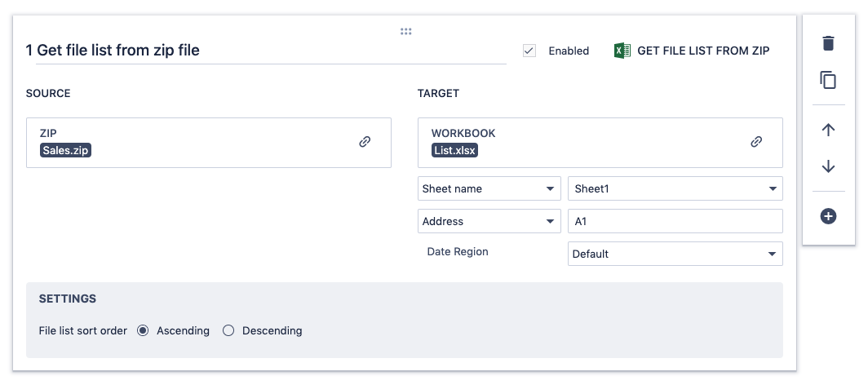
Task: Click the Excel icon beside GET FILE LIST
Action: 622,51
